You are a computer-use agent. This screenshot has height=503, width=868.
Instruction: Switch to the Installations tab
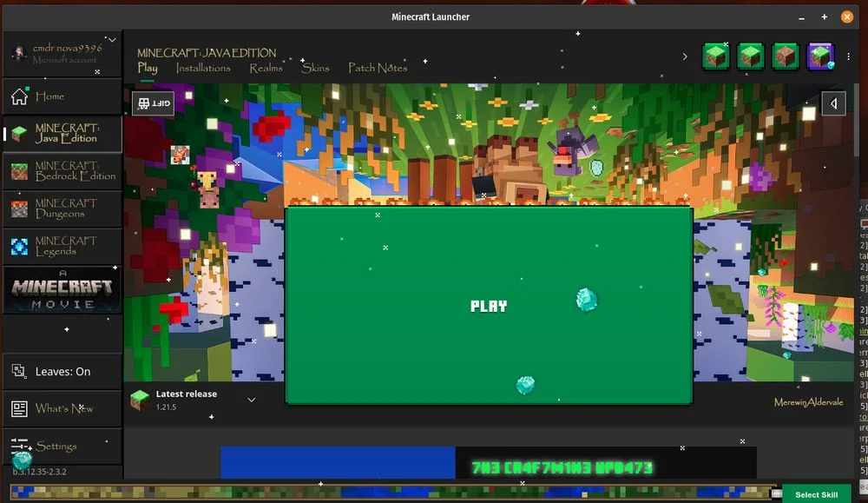[203, 68]
